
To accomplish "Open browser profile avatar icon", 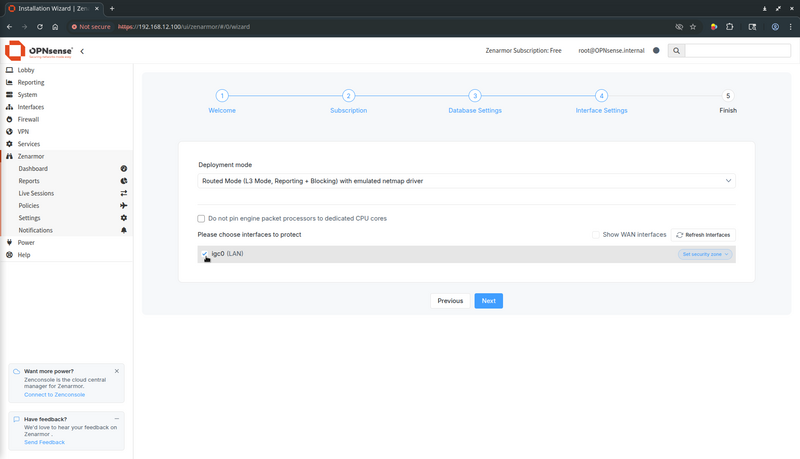I will (775, 27).
